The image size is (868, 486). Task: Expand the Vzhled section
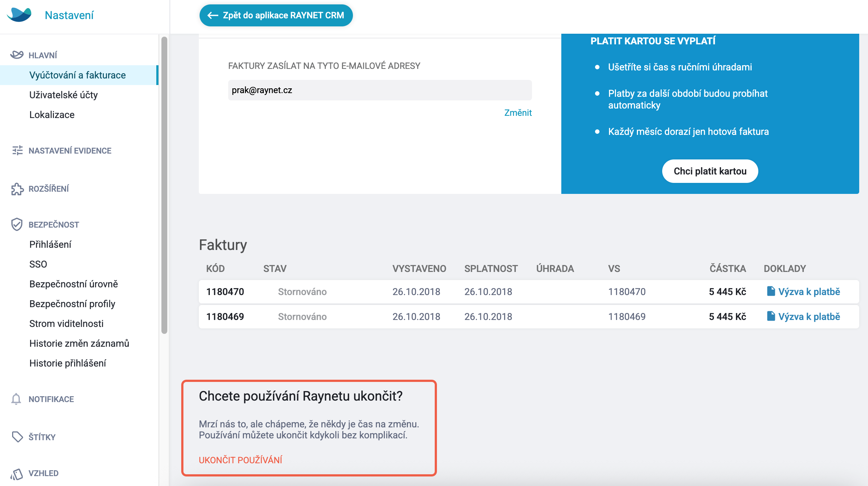click(x=44, y=473)
